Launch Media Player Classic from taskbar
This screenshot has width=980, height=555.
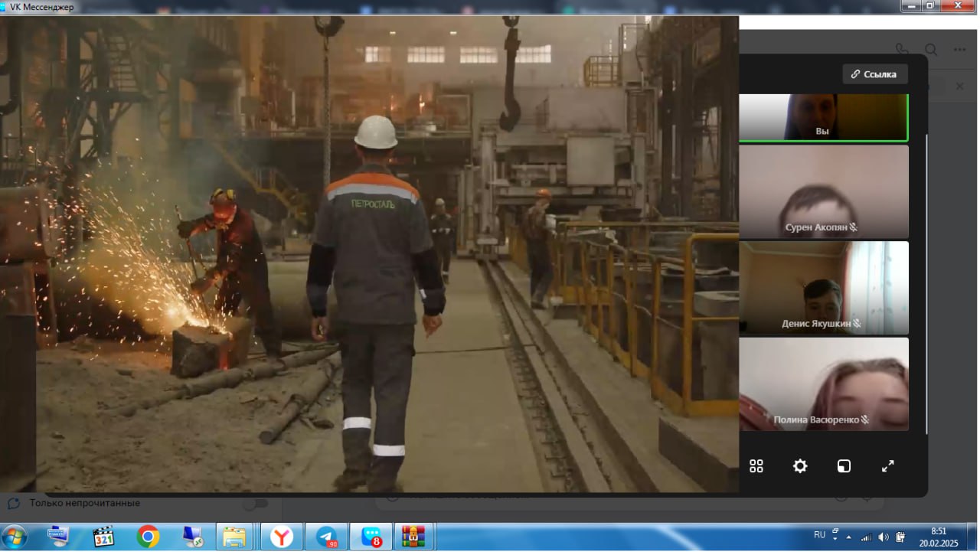[x=103, y=537]
